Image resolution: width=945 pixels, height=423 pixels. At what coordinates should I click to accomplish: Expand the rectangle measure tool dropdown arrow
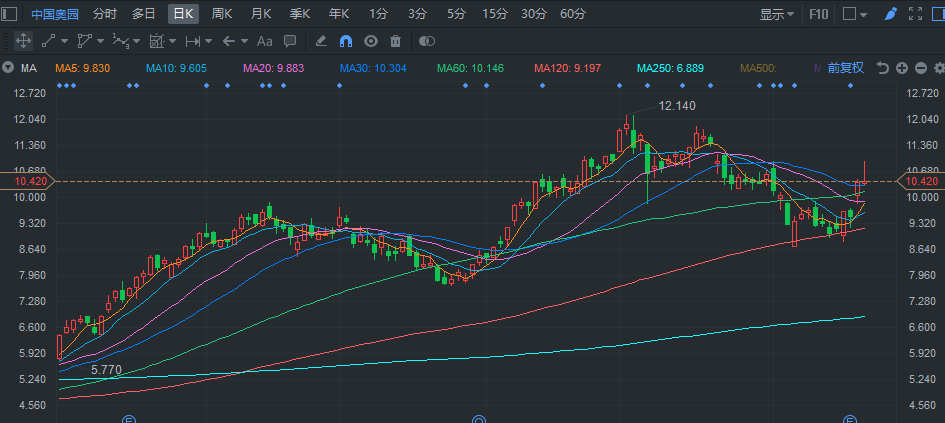click(172, 42)
